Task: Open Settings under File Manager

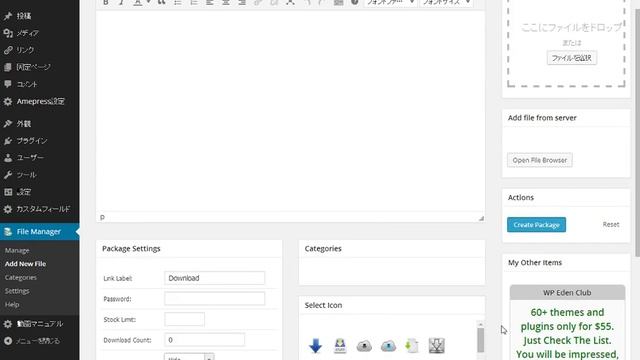Action: (x=17, y=291)
